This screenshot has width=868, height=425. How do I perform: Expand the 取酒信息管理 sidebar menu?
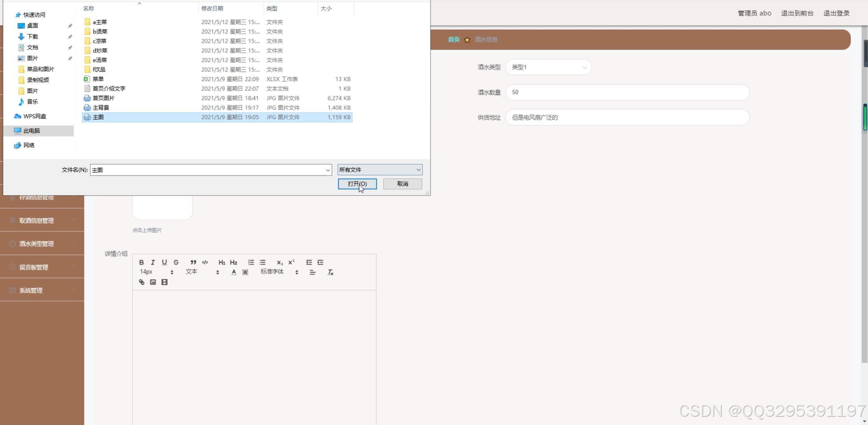click(x=42, y=220)
